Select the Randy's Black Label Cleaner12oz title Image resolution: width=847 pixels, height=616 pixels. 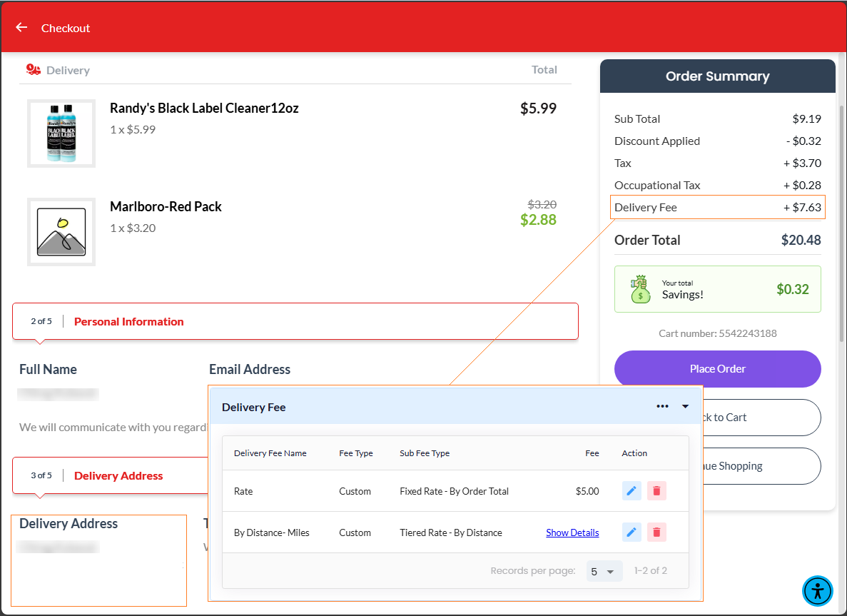coord(204,108)
